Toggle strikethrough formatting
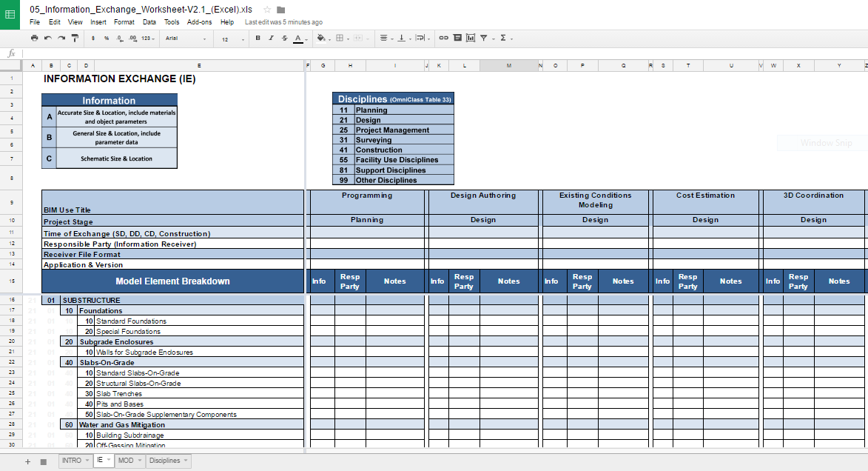 click(x=284, y=38)
